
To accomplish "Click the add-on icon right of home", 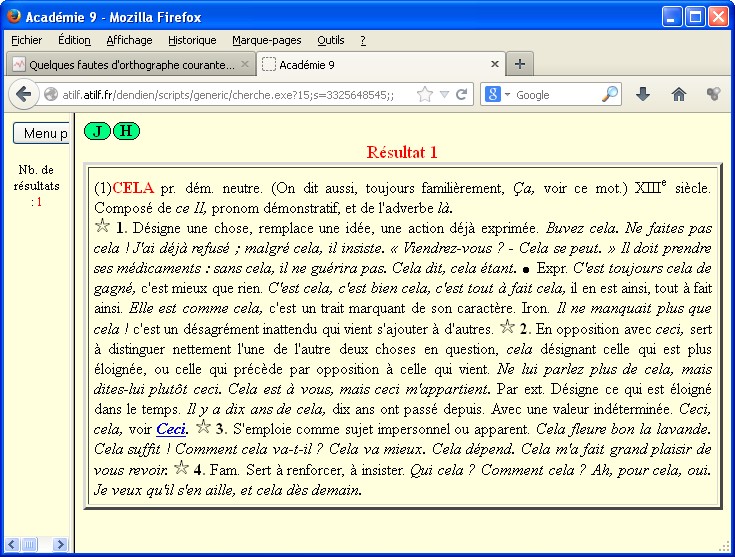I will click(x=713, y=95).
